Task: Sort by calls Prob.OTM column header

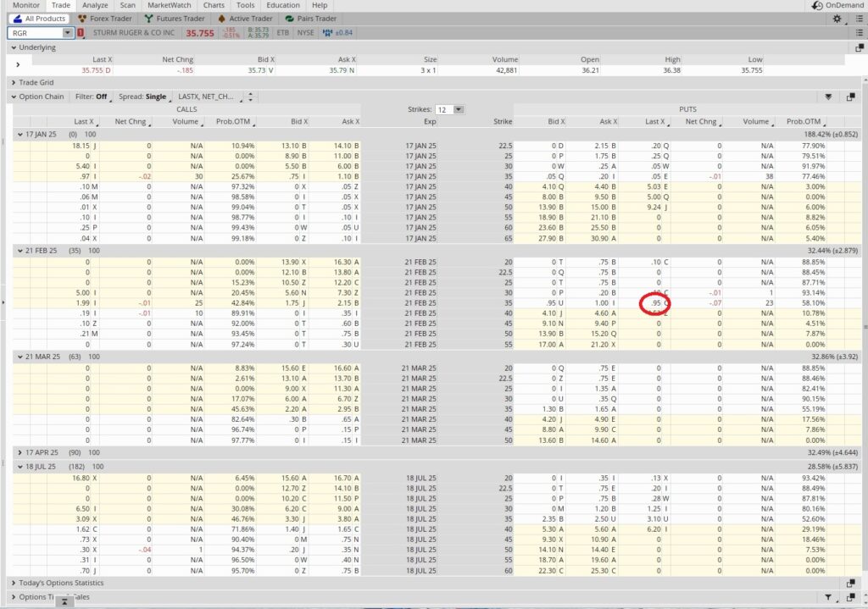Action: point(234,122)
